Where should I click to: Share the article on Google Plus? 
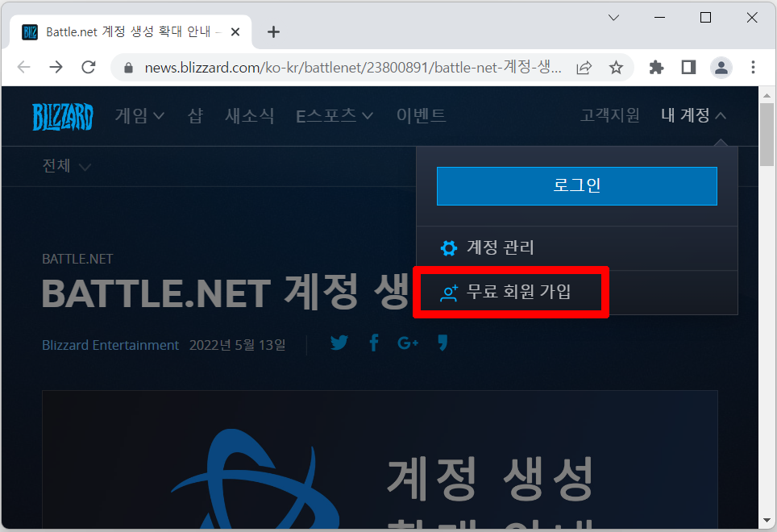(x=408, y=343)
